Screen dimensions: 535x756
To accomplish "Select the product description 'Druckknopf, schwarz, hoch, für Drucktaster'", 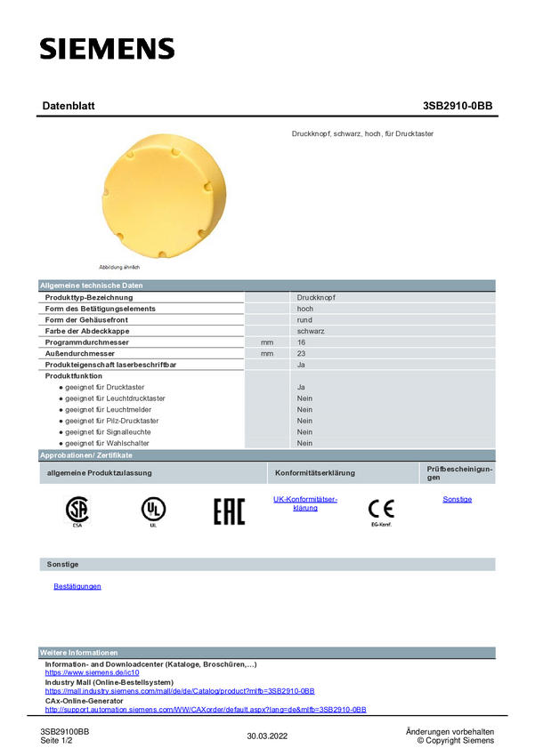I will click(x=362, y=133).
